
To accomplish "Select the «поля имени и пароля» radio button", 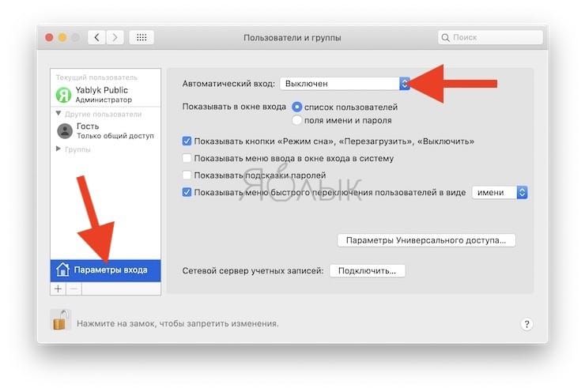I will coord(297,120).
